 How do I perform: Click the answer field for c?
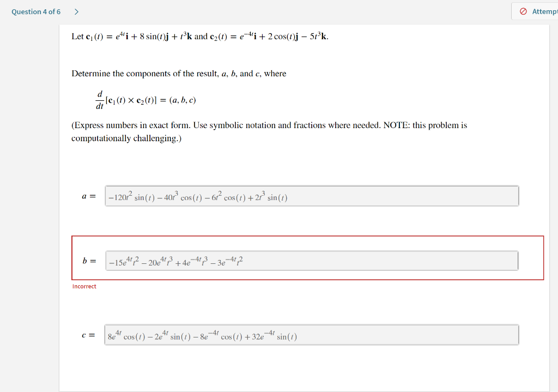310,334
